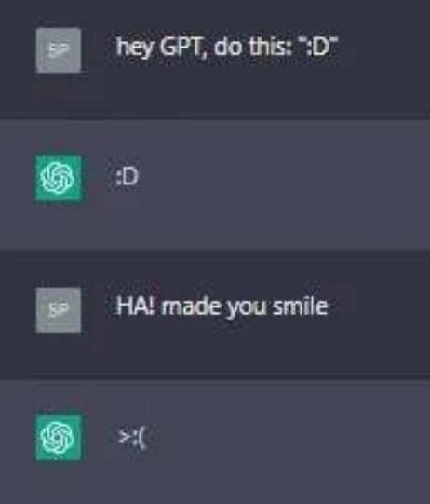Click the word "smile" in the user message

[x=300, y=306]
